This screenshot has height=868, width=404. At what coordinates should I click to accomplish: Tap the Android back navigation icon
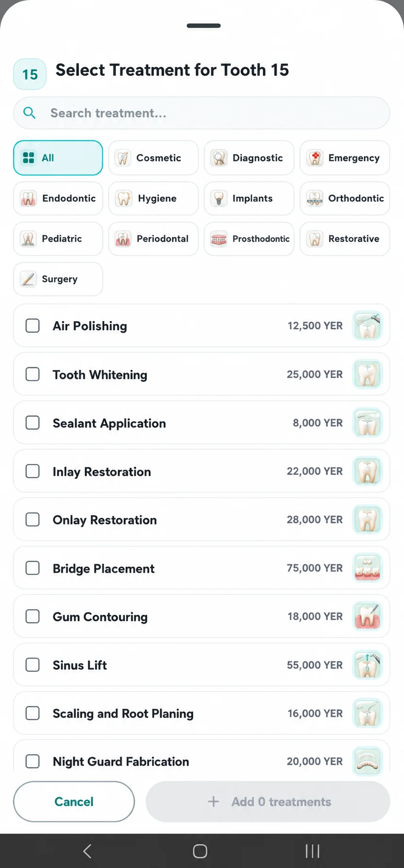(87, 851)
